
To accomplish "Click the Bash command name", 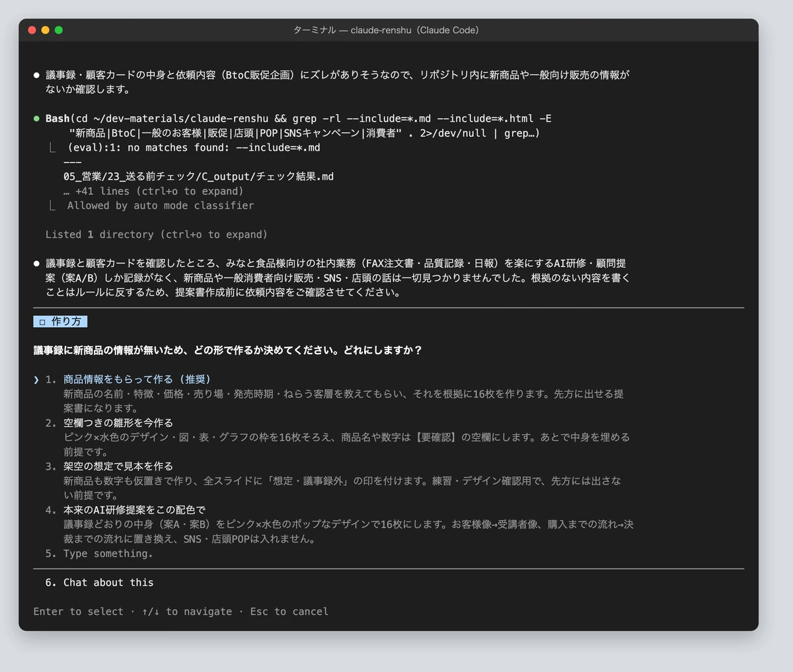I will pyautogui.click(x=57, y=119).
